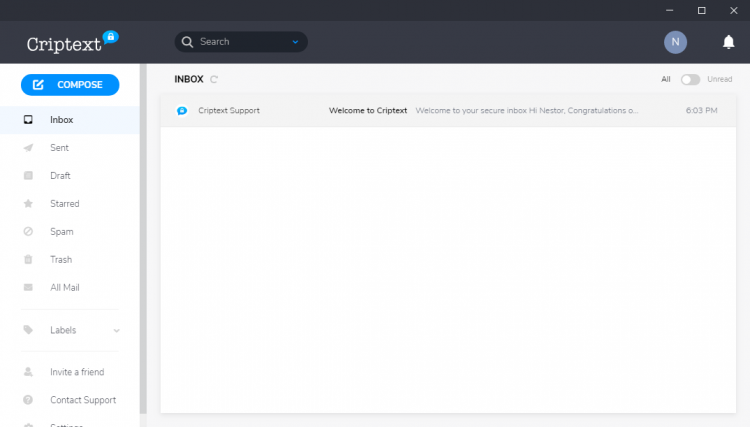Click the Labels section label
This screenshot has height=427, width=750.
(63, 330)
